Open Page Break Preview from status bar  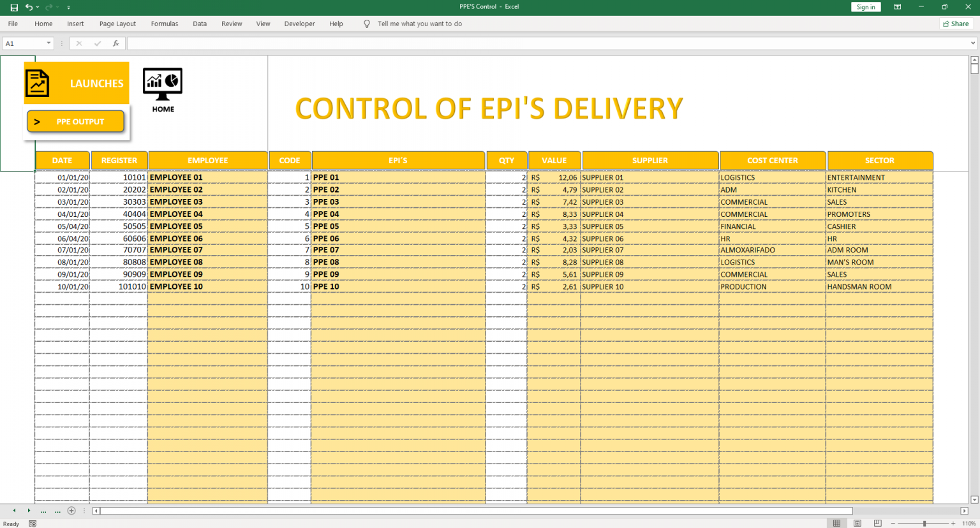879,523
